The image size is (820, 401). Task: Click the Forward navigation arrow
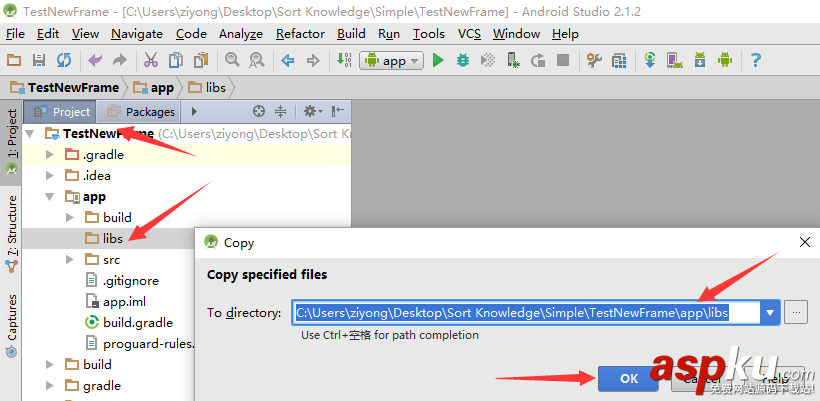click(x=312, y=61)
